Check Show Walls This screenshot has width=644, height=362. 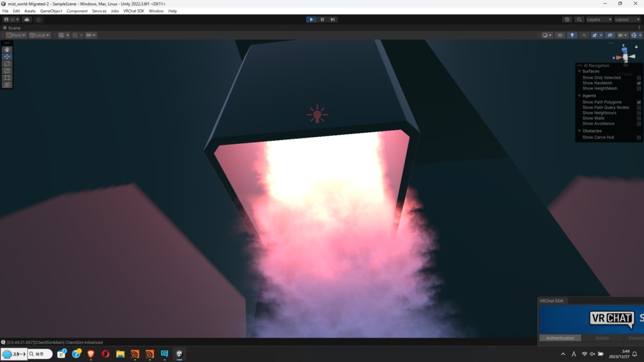tap(639, 118)
